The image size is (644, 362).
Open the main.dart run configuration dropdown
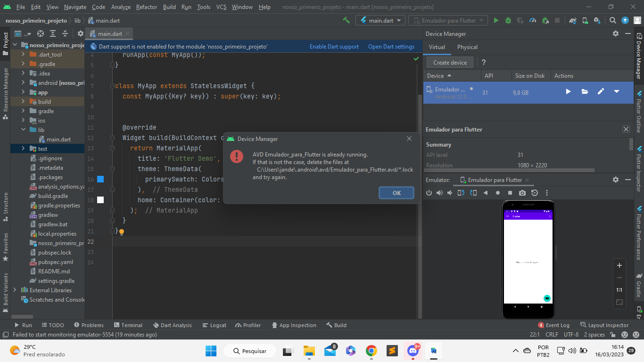point(381,20)
